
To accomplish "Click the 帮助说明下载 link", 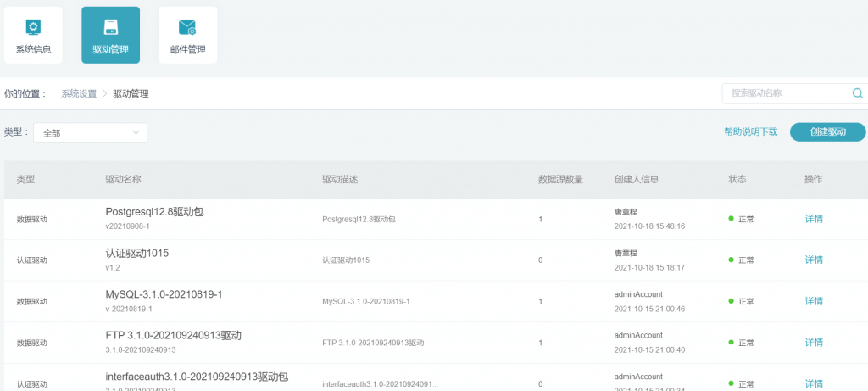I will click(751, 131).
